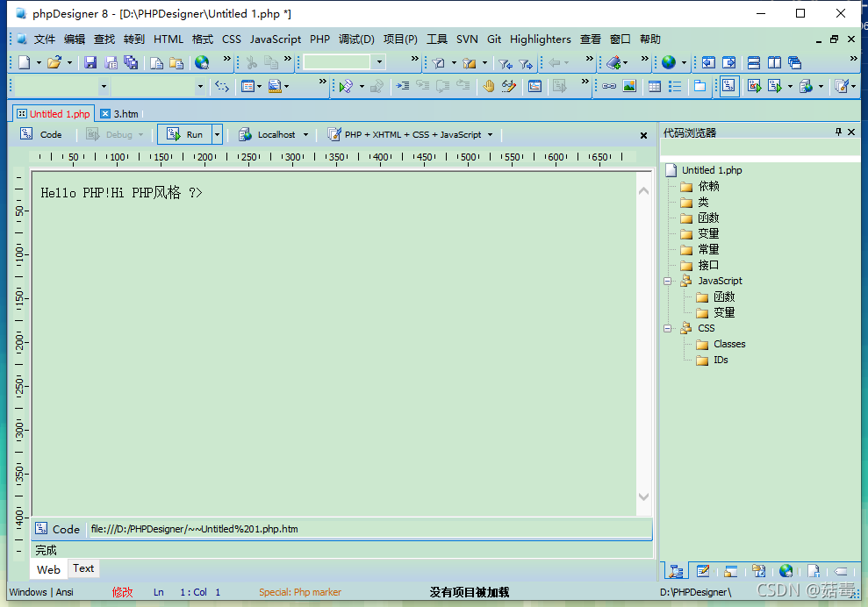Switch to the Text tab at bottom
The height and width of the screenshot is (607, 868).
83,568
